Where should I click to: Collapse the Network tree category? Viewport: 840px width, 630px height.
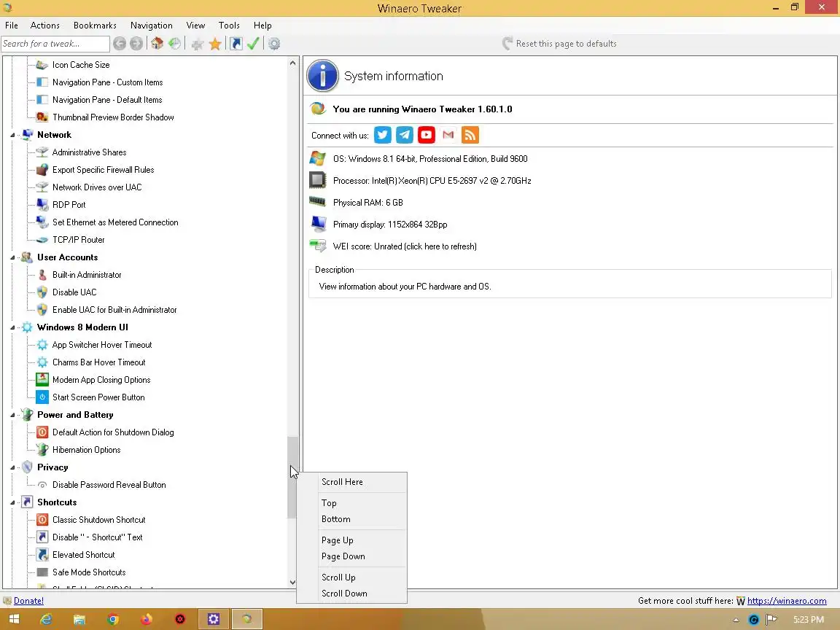(x=12, y=135)
